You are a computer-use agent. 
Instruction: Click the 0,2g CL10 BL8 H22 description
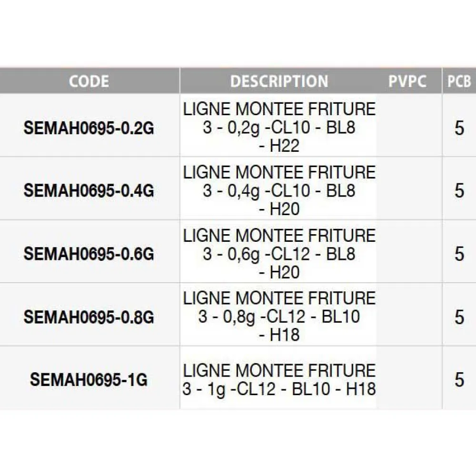coord(279,128)
